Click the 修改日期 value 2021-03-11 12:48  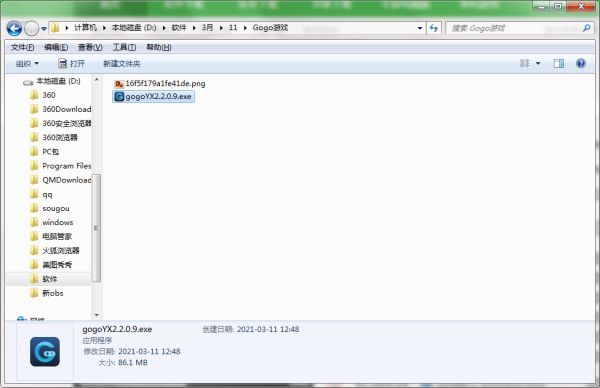coord(149,351)
